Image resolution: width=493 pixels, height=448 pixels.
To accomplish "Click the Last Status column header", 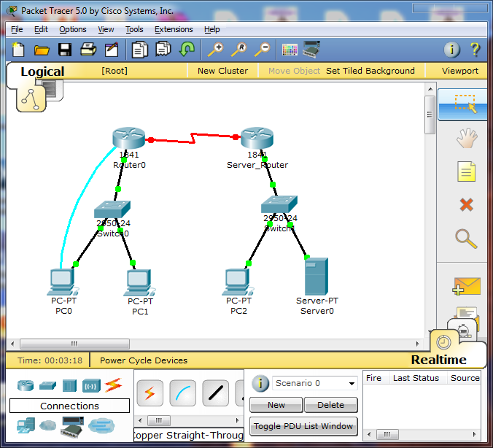I will click(416, 378).
